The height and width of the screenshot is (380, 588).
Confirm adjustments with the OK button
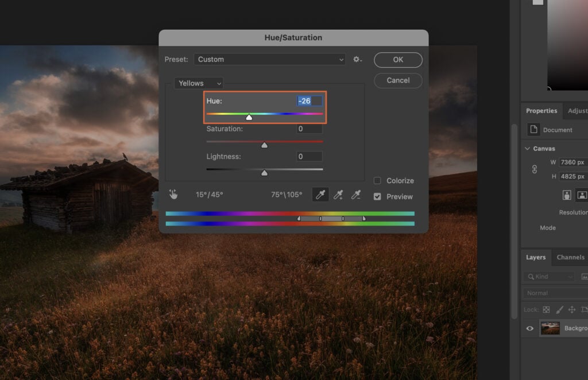tap(398, 59)
